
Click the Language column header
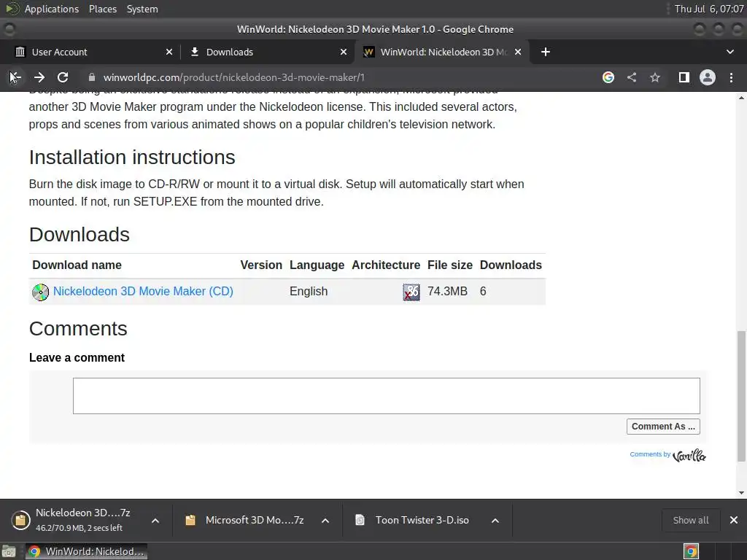tap(317, 265)
